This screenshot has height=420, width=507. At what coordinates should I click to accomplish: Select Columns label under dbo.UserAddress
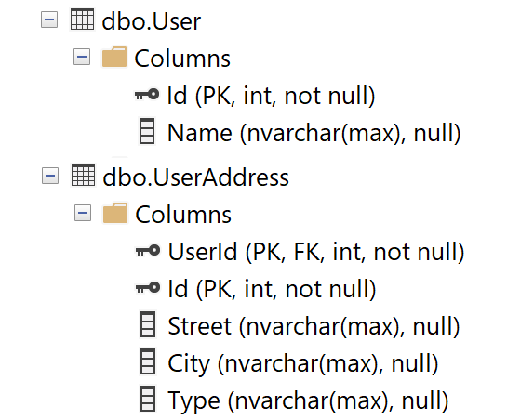[x=183, y=215]
